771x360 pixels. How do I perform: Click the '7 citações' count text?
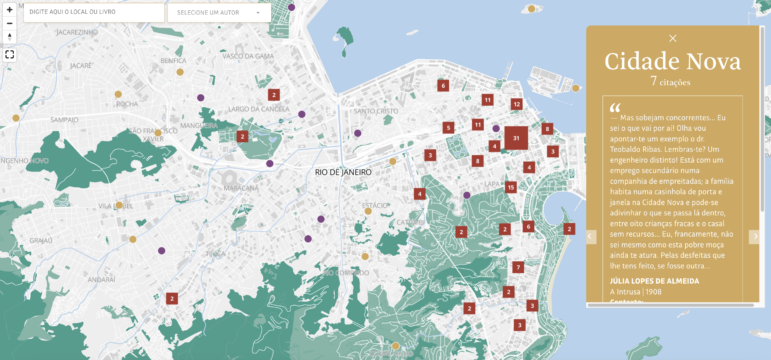(671, 82)
